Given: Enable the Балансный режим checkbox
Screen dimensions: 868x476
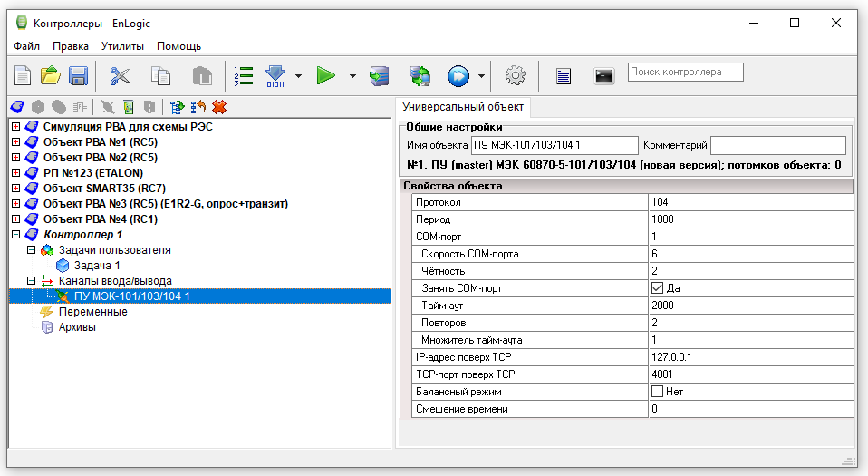Looking at the screenshot, I should (x=658, y=392).
